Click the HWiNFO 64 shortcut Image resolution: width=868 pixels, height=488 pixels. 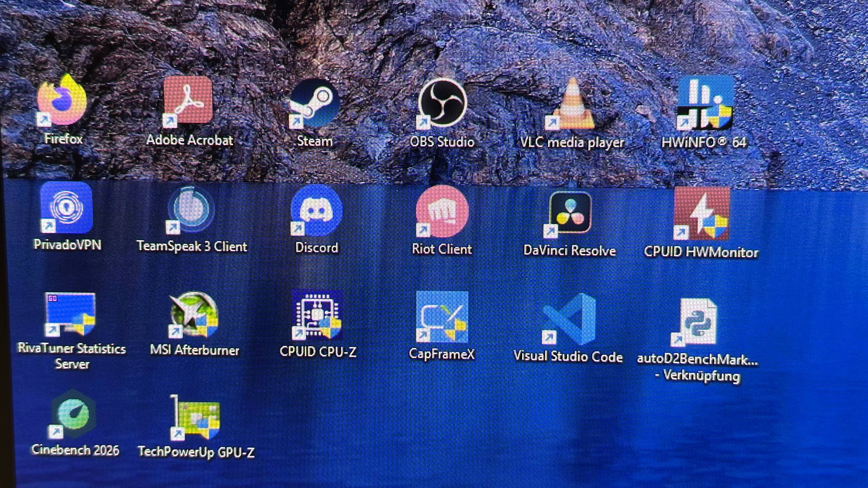coord(705,104)
